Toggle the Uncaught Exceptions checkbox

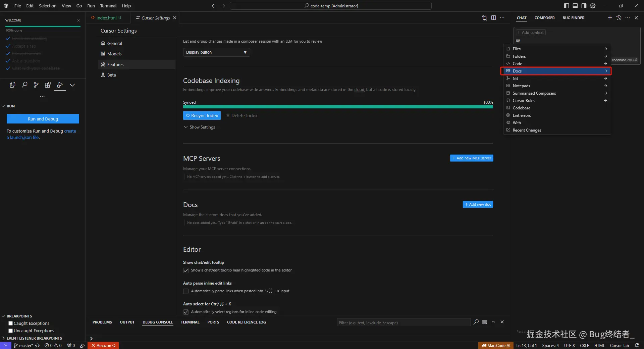[x=10, y=331]
